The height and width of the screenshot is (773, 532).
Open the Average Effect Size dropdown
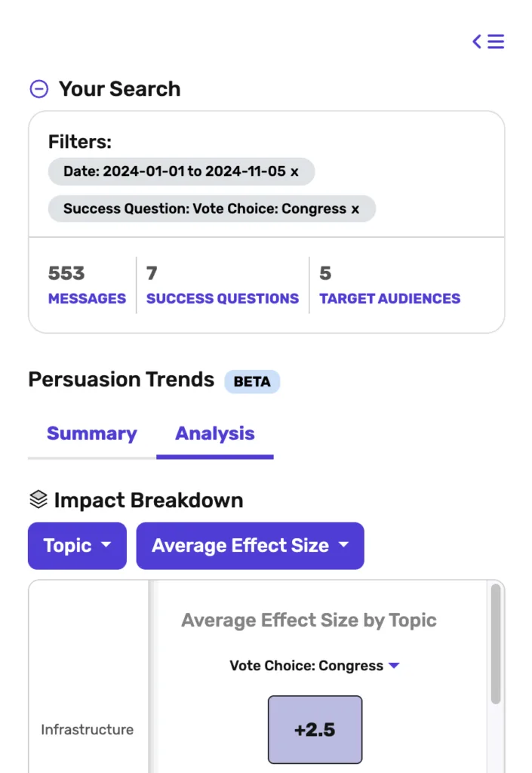[x=251, y=546]
